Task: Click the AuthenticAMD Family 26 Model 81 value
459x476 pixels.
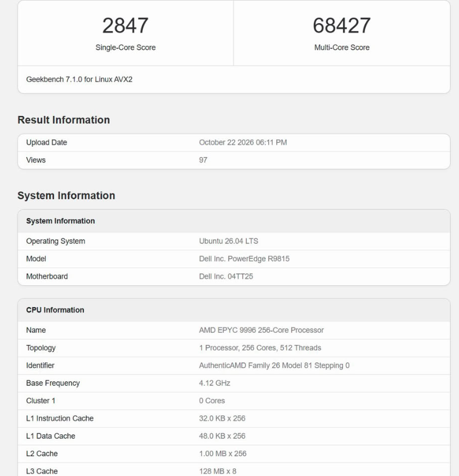Action: pos(274,365)
